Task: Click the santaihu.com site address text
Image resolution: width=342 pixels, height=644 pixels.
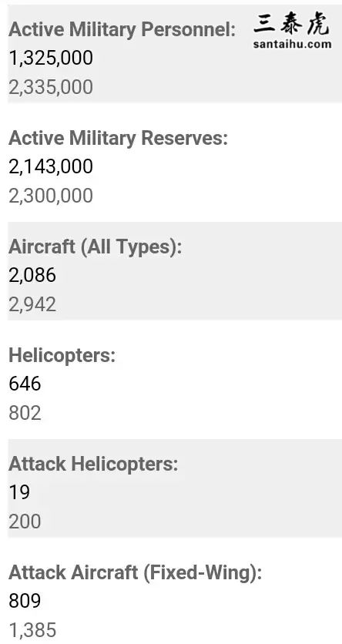Action: point(292,45)
